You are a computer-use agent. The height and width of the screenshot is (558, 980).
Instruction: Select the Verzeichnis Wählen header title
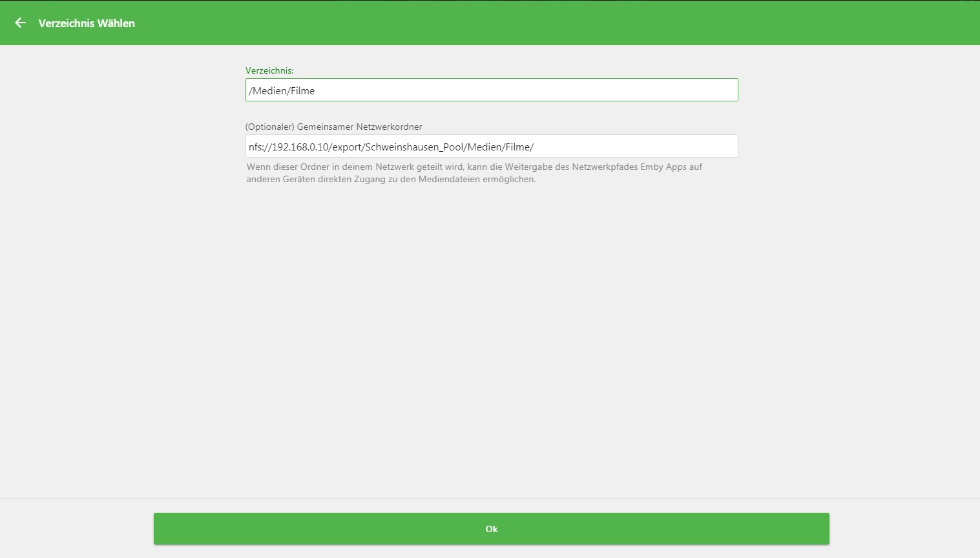click(x=87, y=23)
